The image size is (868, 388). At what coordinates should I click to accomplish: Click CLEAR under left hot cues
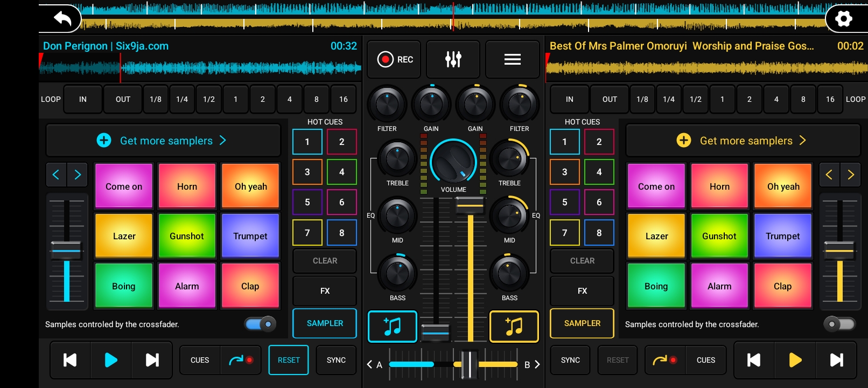[x=325, y=261]
